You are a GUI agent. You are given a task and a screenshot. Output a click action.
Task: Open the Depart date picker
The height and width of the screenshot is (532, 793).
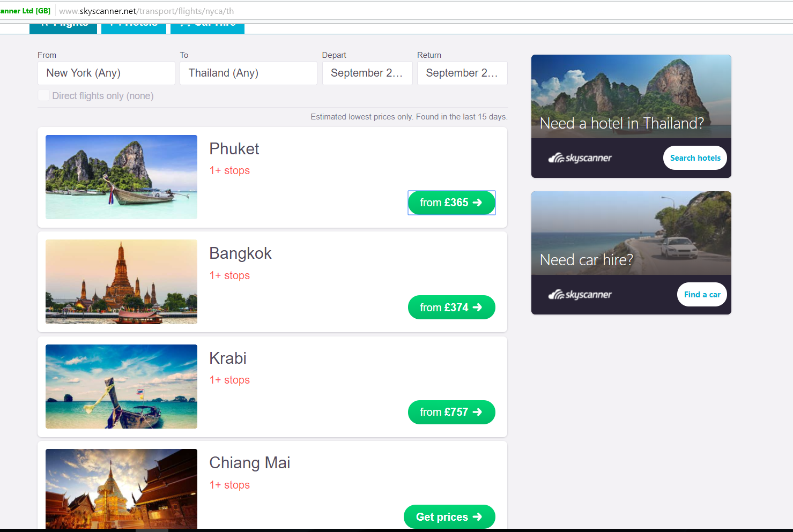pyautogui.click(x=367, y=73)
